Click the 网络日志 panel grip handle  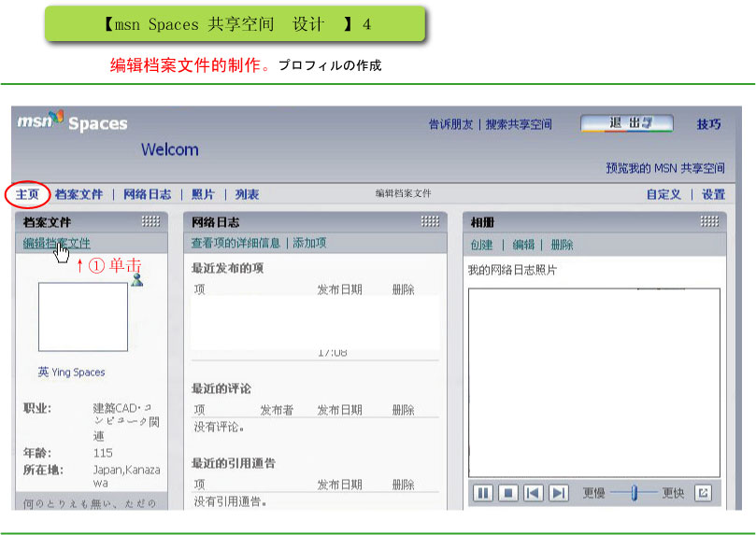click(x=430, y=221)
